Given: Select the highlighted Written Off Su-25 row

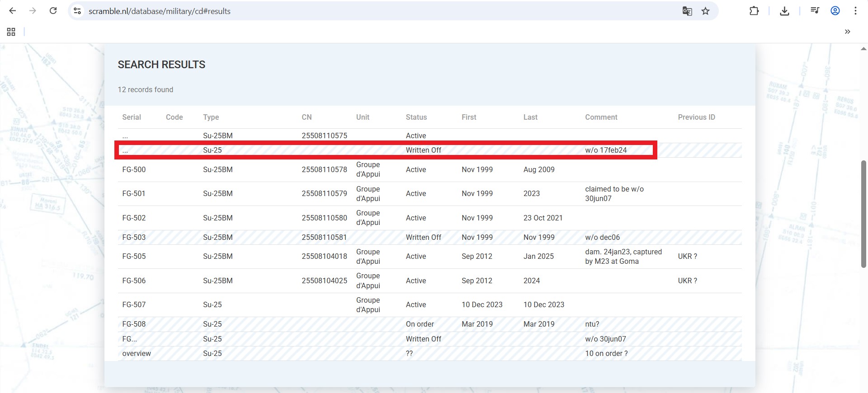Looking at the screenshot, I should (386, 150).
